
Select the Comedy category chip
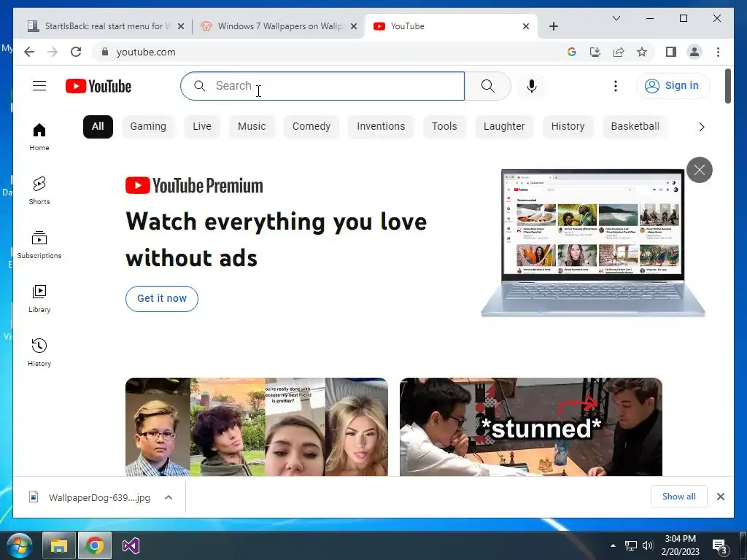pos(311,127)
